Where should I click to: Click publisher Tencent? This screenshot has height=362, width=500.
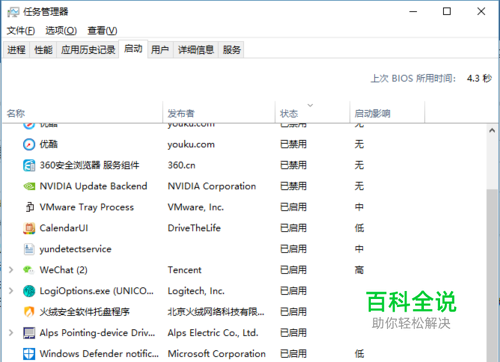(x=184, y=270)
